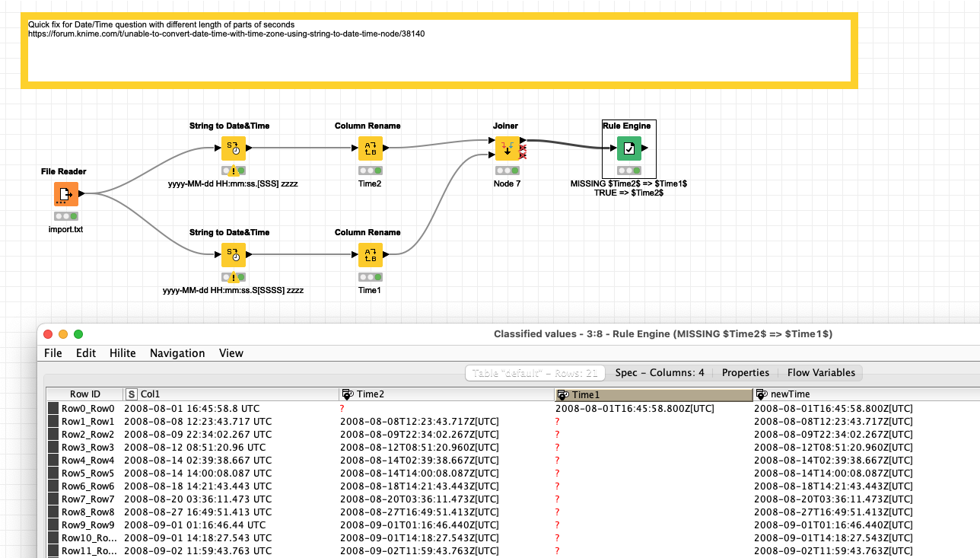
Task: Switch to Spec - Columns: 4 tab
Action: (660, 373)
